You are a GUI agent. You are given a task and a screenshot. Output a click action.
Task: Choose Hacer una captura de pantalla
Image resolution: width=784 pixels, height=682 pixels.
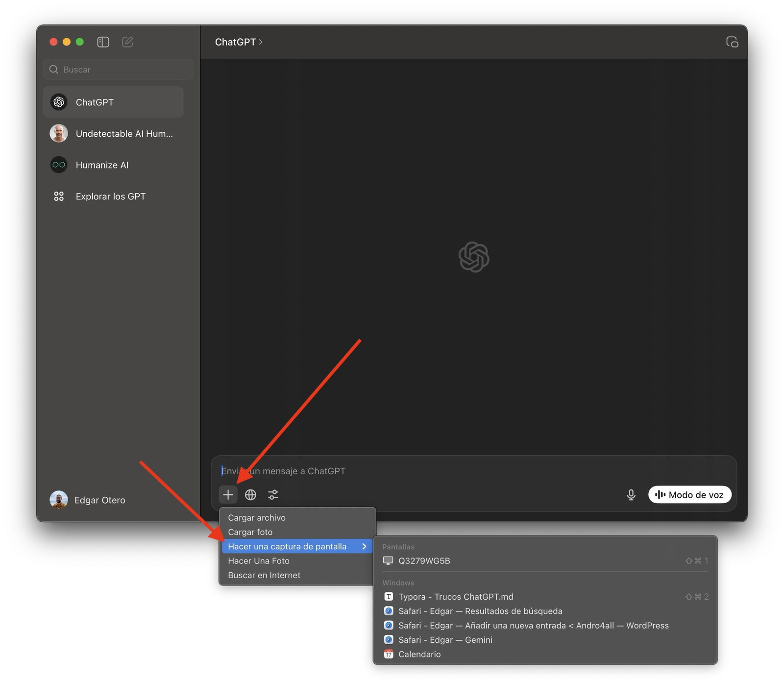[297, 546]
